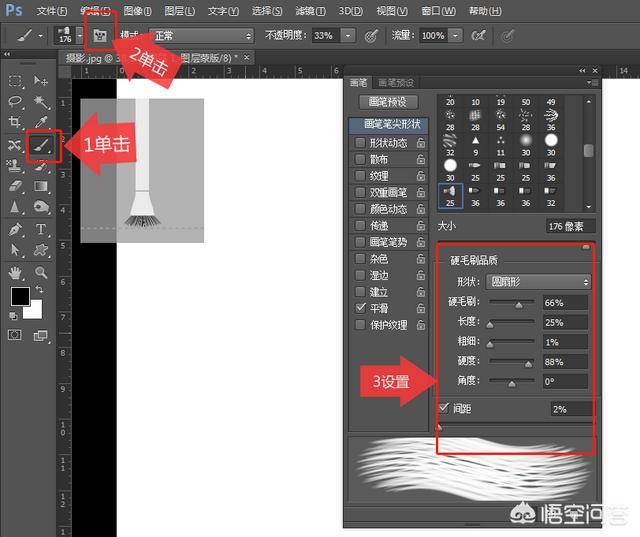
Task: Select the Lasso tool
Action: [16, 101]
